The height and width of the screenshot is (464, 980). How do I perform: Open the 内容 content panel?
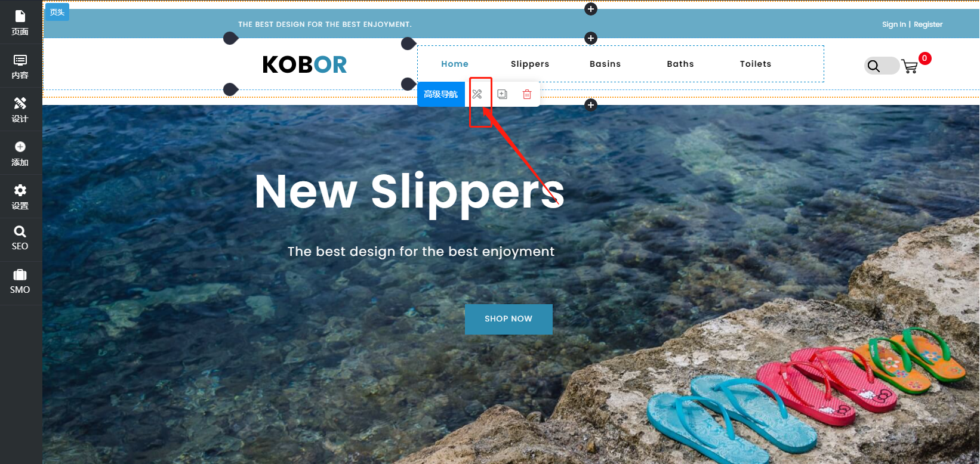tap(20, 66)
